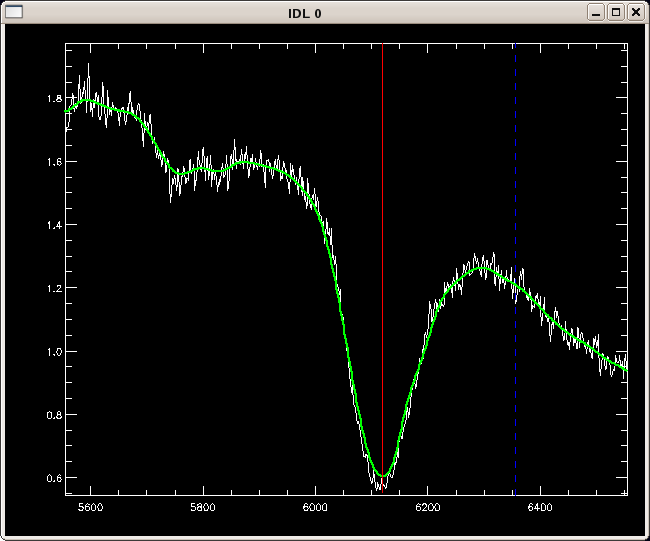The image size is (650, 541).
Task: Click the top of the red vertical line
Action: pyautogui.click(x=383, y=47)
